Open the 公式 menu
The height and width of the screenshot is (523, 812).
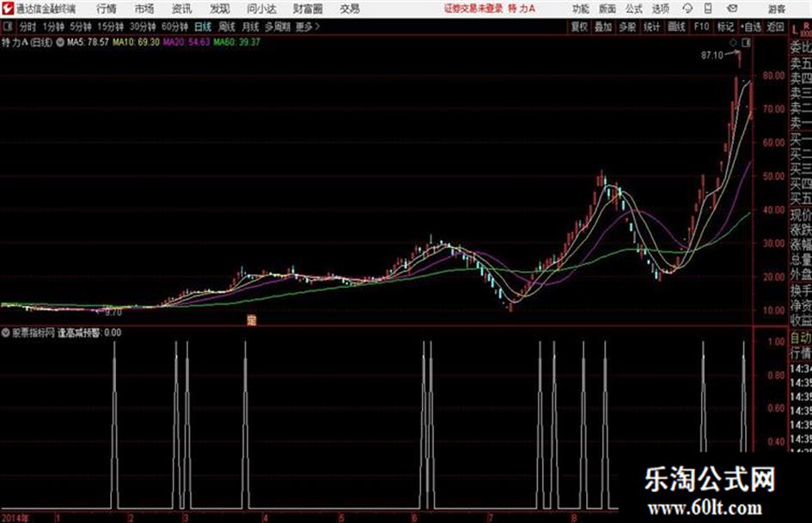point(633,9)
